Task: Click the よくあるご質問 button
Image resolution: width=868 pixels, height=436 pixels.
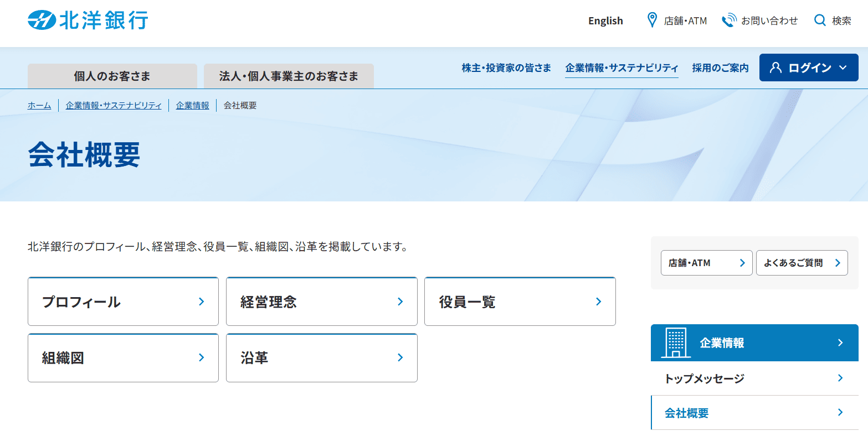Action: [x=802, y=263]
